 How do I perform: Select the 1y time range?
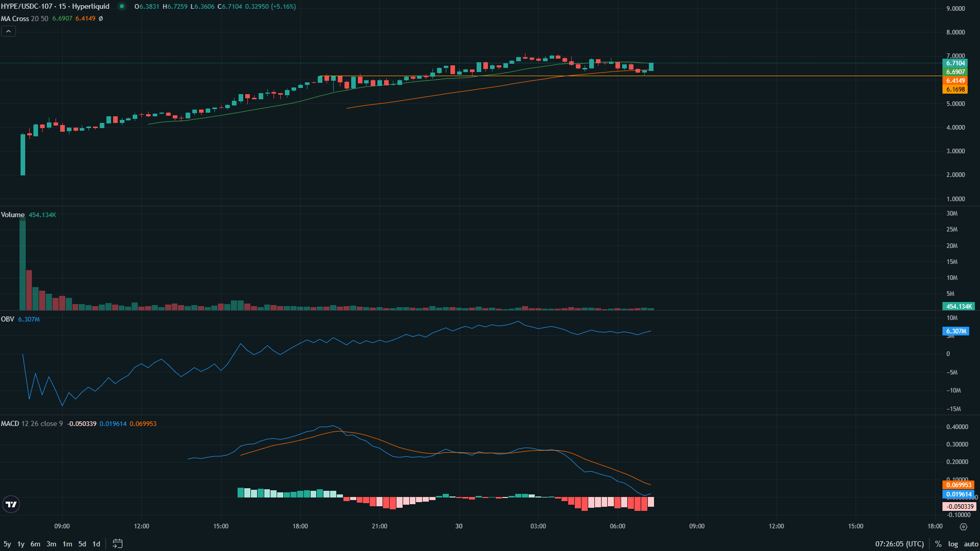[21, 544]
